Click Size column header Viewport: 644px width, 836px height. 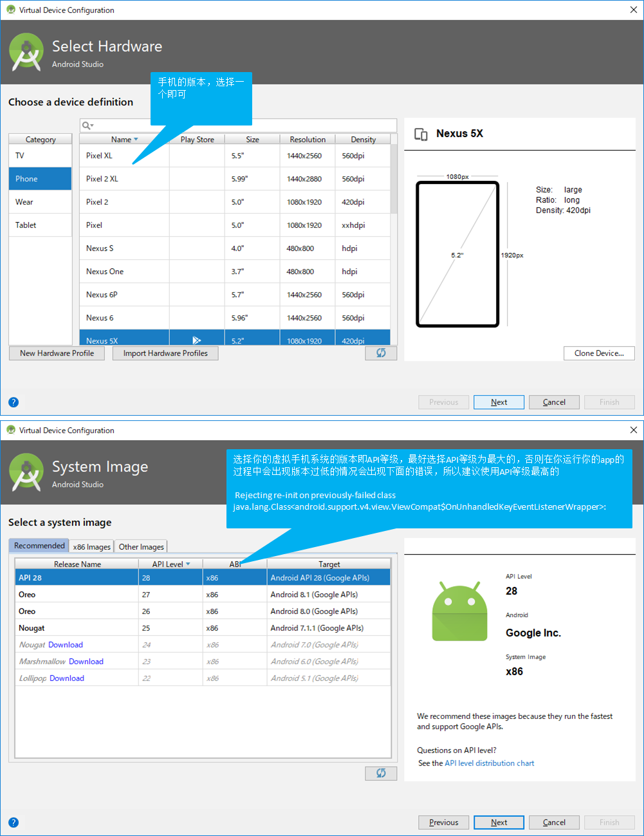[252, 139]
